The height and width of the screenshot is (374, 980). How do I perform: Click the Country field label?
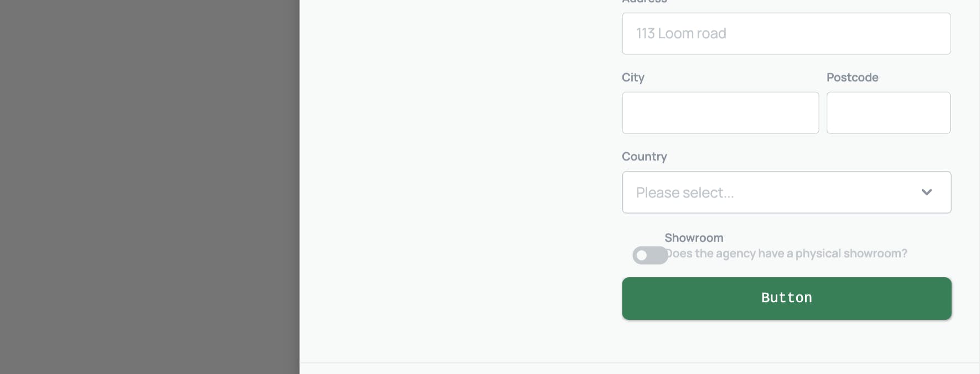click(x=644, y=157)
